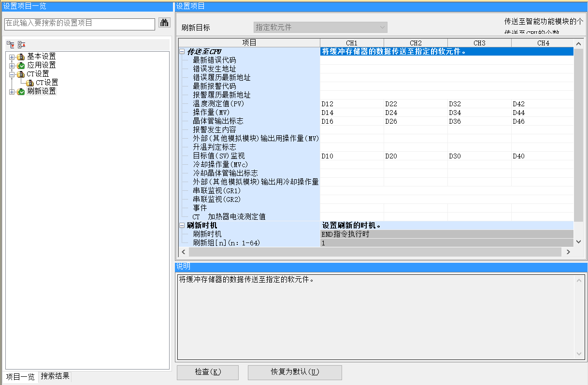
Task: Open the 刷新目标 dropdown
Action: (320, 28)
